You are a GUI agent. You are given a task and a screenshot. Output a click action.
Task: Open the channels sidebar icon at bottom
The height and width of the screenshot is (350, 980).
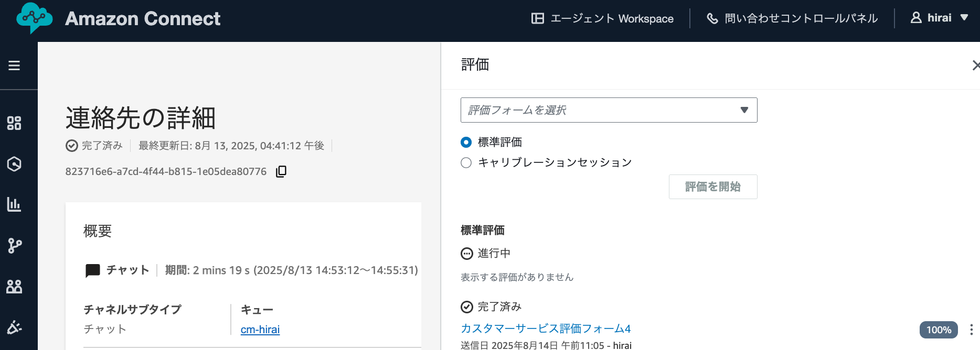click(x=14, y=327)
